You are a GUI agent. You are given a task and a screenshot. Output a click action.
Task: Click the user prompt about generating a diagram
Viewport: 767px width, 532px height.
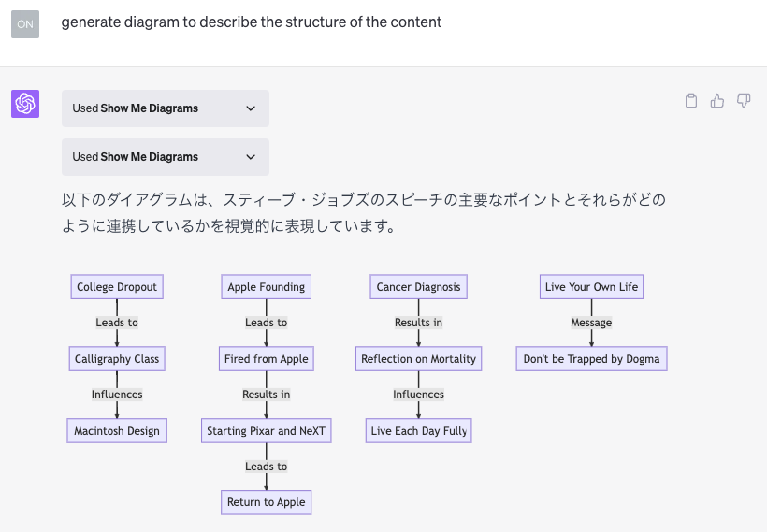click(x=251, y=22)
